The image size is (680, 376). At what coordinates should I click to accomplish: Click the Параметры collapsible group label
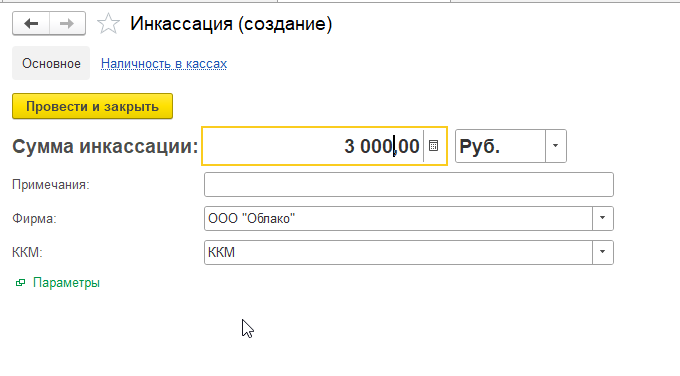click(66, 283)
